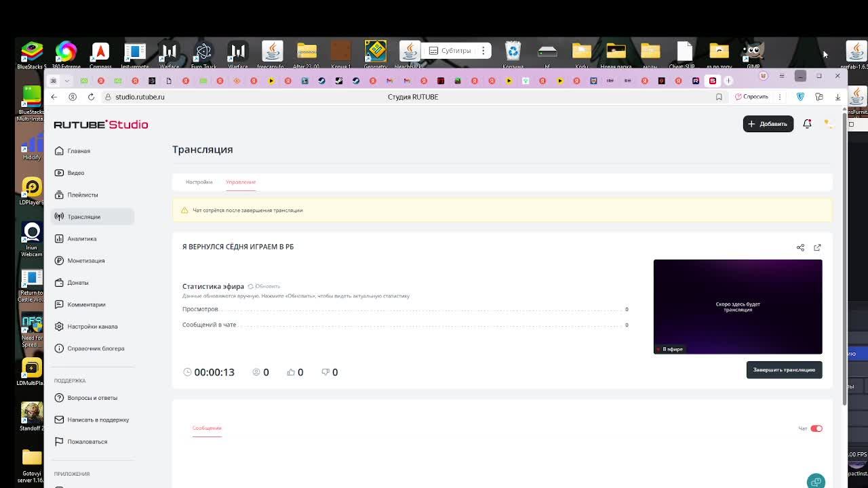The width and height of the screenshot is (868, 488).
Task: Open the LDPlayer 9 desktop shortcut
Action: click(x=31, y=191)
